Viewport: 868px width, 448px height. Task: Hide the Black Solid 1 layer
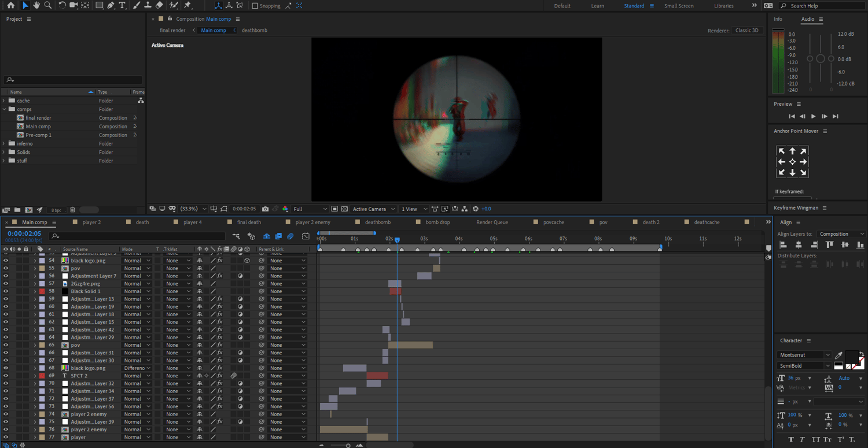tap(6, 291)
